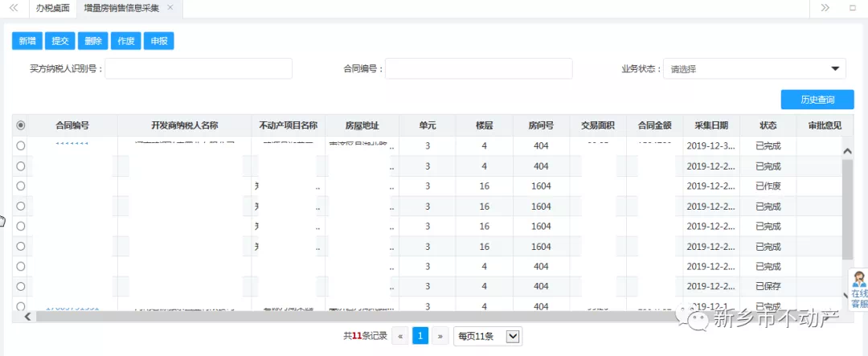Click the 买方纳税人识别号 input field

[199, 69]
